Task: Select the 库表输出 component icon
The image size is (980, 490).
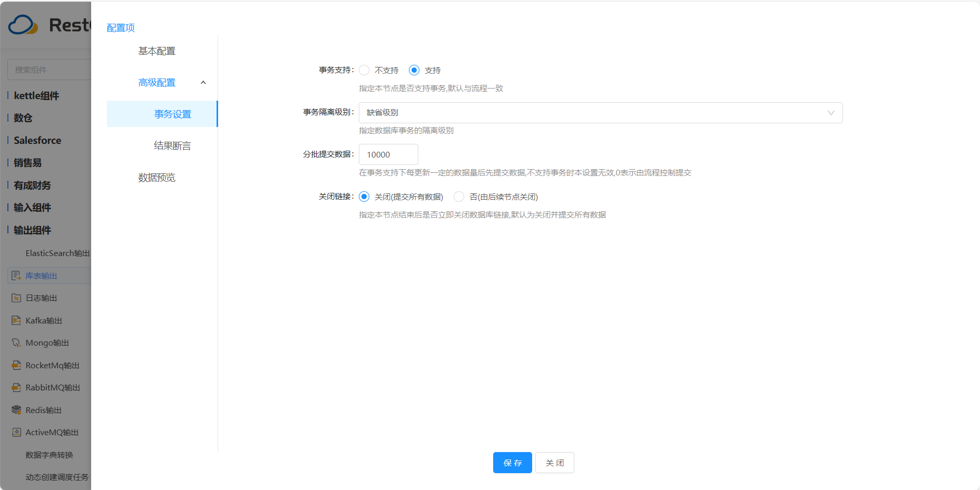Action: [16, 275]
